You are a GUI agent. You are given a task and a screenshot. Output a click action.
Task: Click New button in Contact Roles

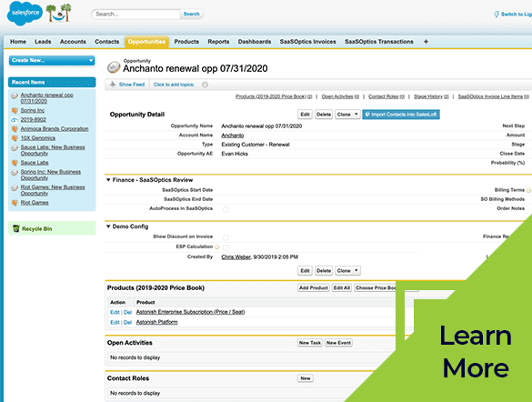tap(306, 378)
